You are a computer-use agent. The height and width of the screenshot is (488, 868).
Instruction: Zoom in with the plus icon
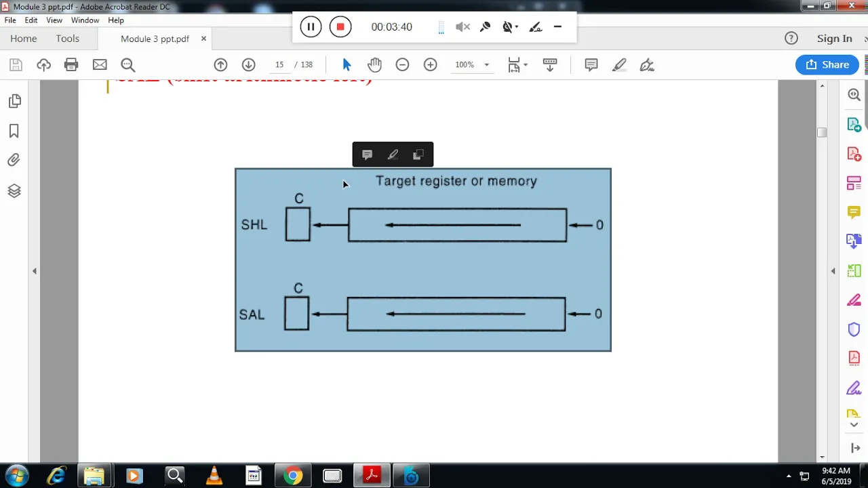(x=430, y=65)
